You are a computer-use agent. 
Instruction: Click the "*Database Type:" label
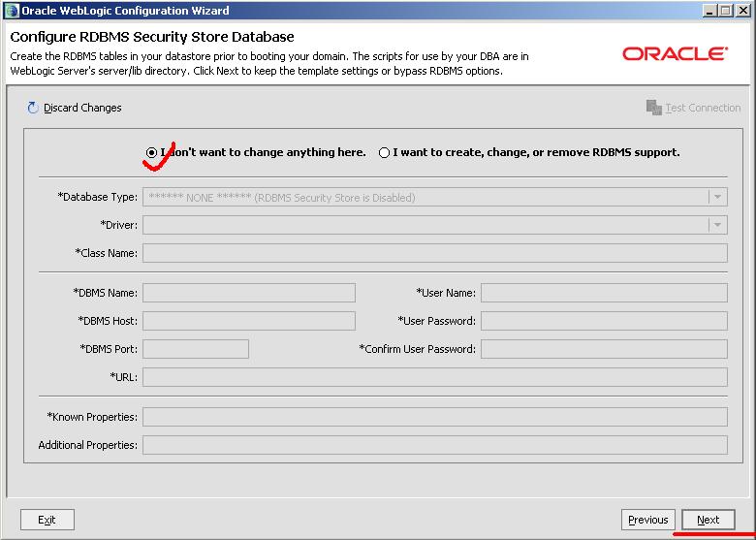(97, 197)
